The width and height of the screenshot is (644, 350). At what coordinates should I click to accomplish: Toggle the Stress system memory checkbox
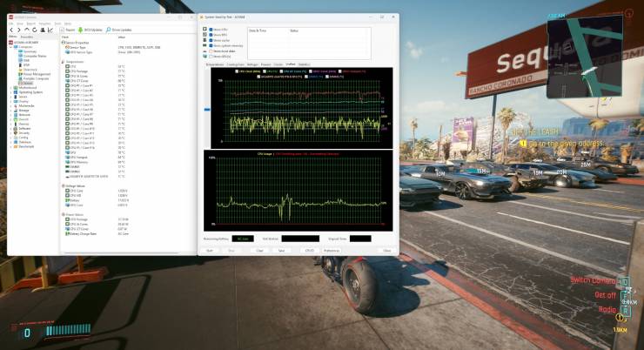(x=211, y=45)
